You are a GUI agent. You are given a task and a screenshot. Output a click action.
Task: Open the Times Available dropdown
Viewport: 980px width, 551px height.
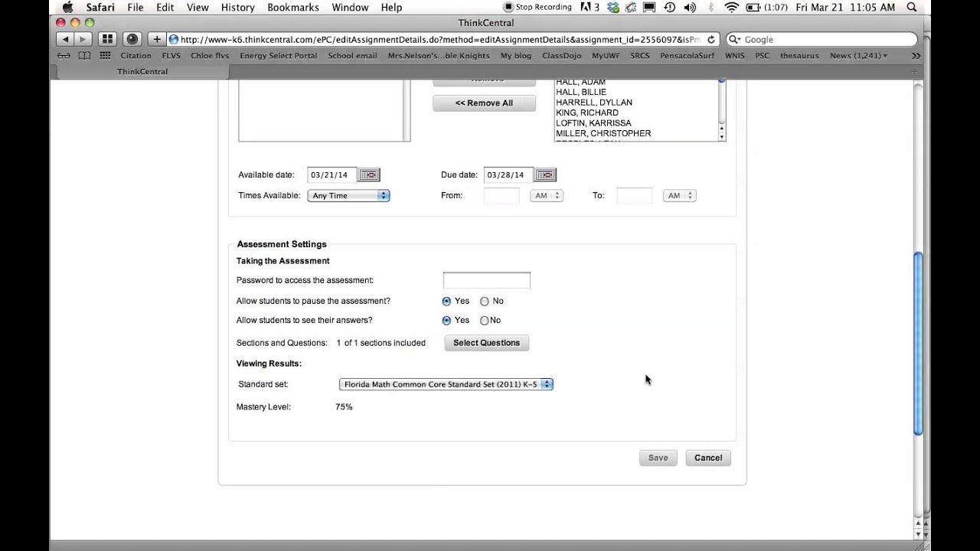point(348,196)
